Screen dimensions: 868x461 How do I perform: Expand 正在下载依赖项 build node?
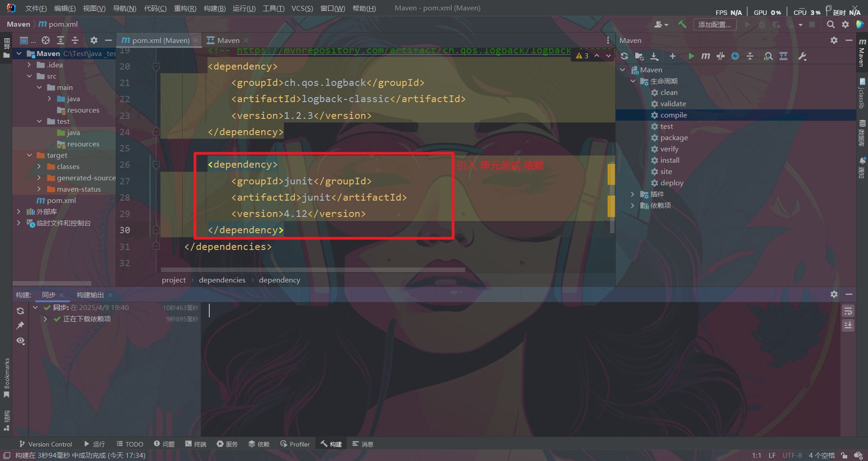tap(45, 319)
